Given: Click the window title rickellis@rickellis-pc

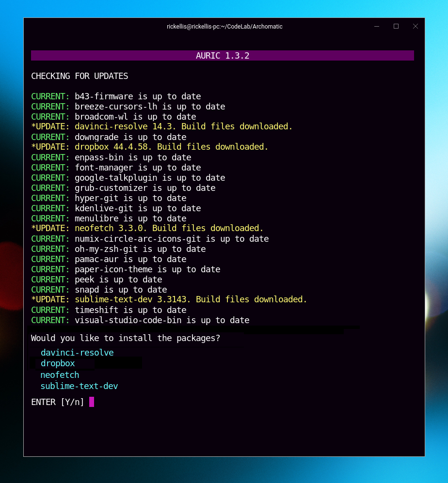Looking at the screenshot, I should tap(224, 27).
